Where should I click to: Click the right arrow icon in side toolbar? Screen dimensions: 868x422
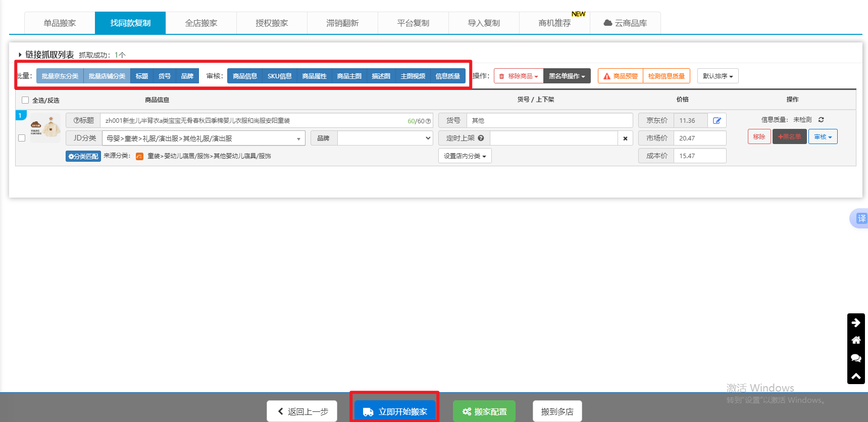tap(856, 322)
